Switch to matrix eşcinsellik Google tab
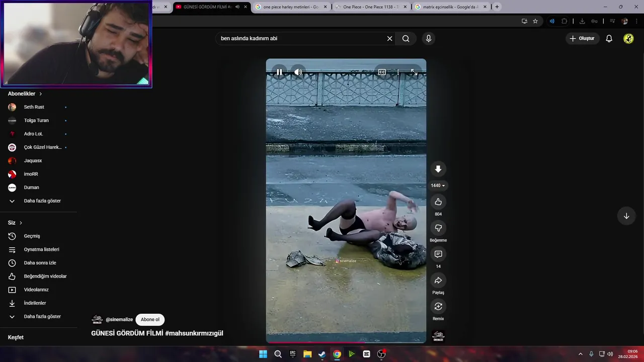This screenshot has height=362, width=644. [x=451, y=7]
